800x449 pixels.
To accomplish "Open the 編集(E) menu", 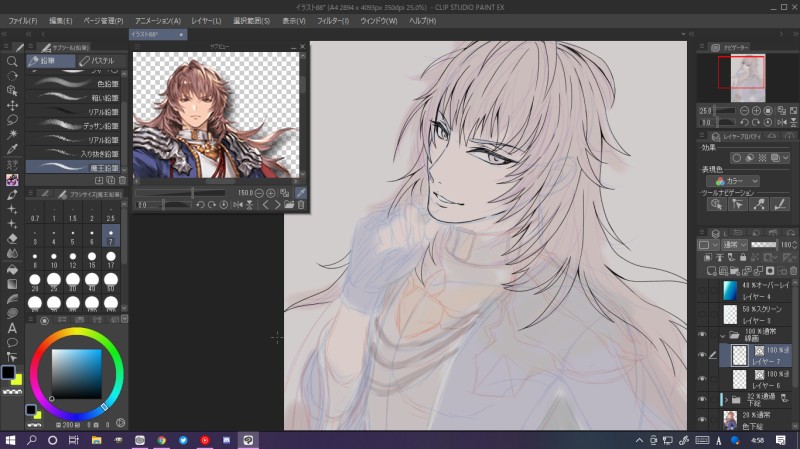I will [x=60, y=21].
